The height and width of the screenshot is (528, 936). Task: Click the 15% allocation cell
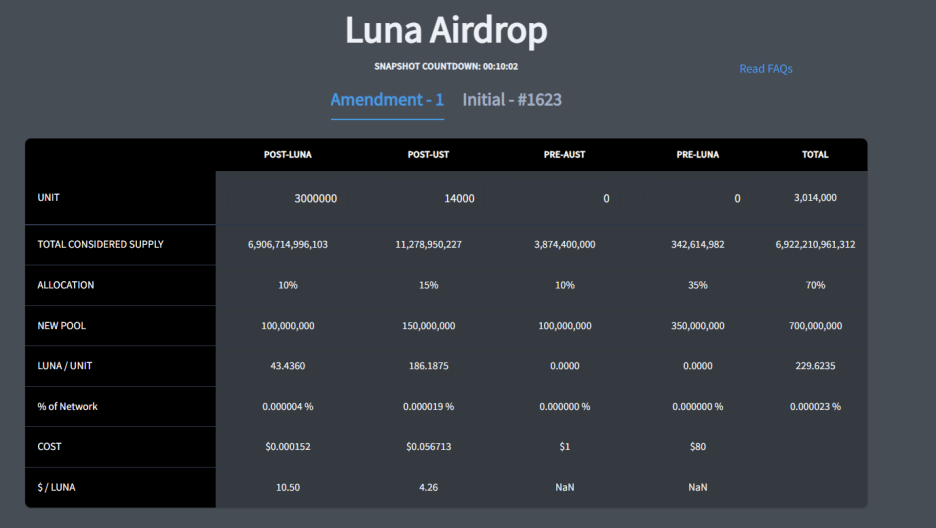tap(428, 285)
